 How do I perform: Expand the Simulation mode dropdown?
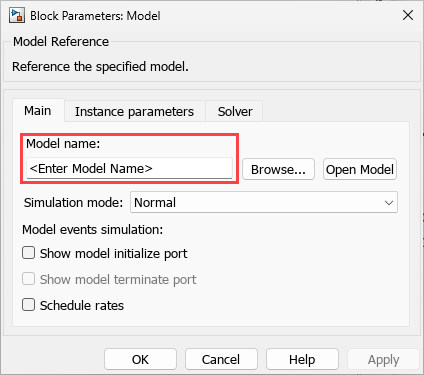264,202
